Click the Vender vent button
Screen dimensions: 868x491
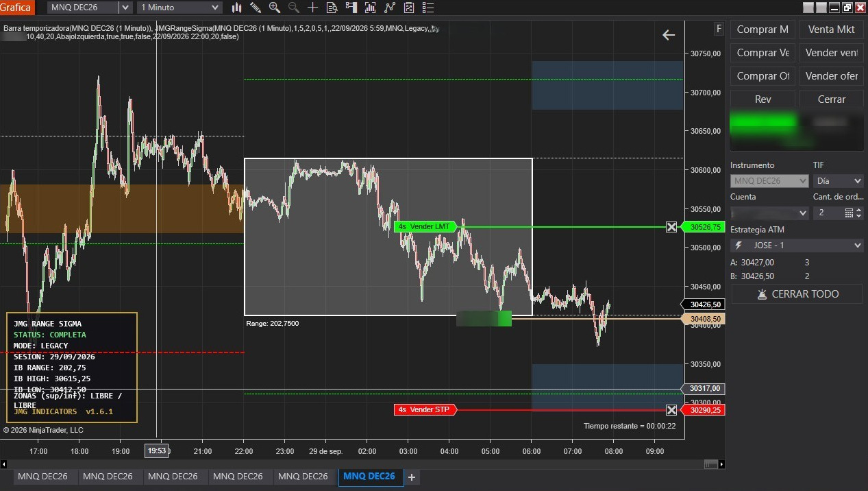pyautogui.click(x=831, y=53)
